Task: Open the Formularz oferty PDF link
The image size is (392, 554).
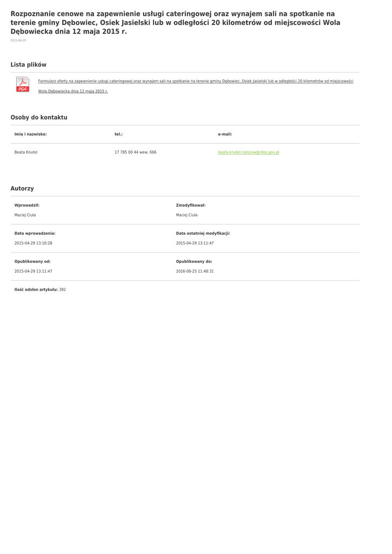Action: click(x=195, y=81)
